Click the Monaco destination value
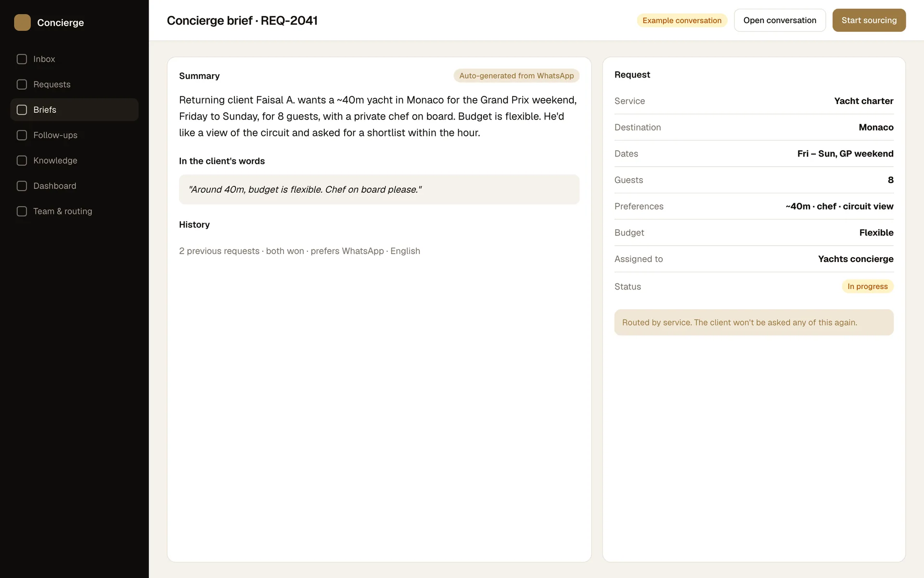Image resolution: width=924 pixels, height=578 pixels. (x=876, y=127)
